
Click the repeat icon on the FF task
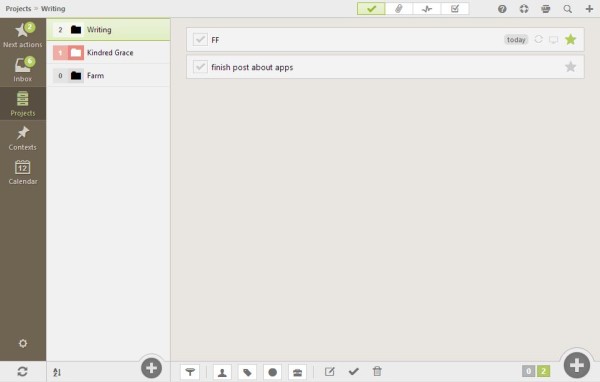(x=538, y=39)
